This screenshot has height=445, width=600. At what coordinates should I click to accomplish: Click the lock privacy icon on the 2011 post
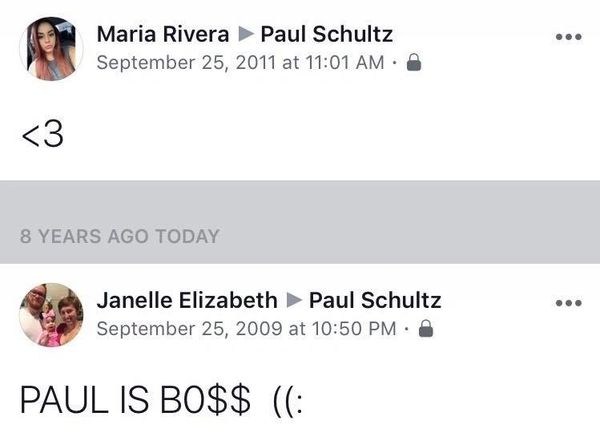pyautogui.click(x=414, y=62)
